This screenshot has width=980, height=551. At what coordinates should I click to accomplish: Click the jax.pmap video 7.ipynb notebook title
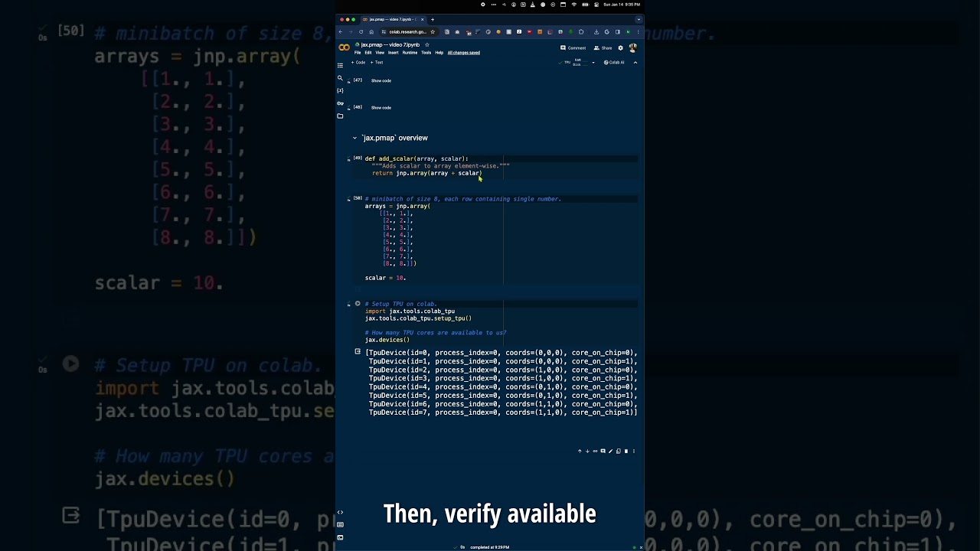(x=391, y=45)
